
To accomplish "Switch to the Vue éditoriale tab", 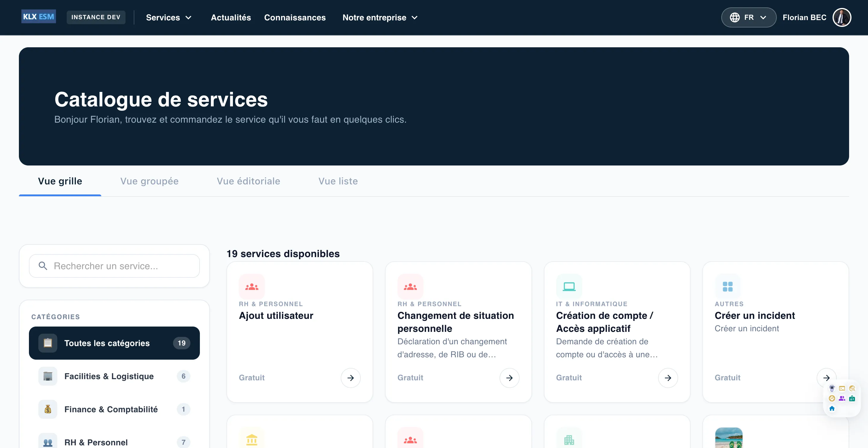I will coord(248,181).
